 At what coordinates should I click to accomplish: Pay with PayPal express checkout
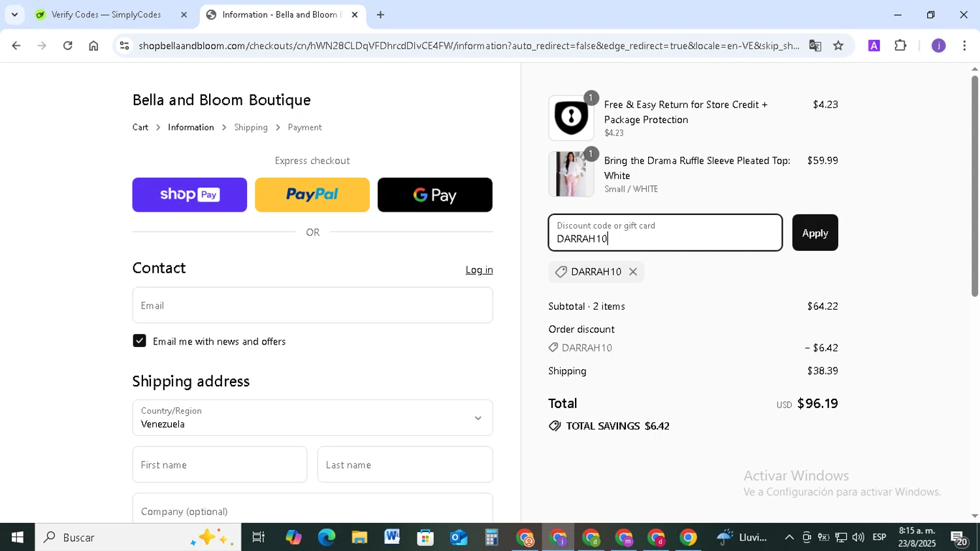(x=312, y=195)
